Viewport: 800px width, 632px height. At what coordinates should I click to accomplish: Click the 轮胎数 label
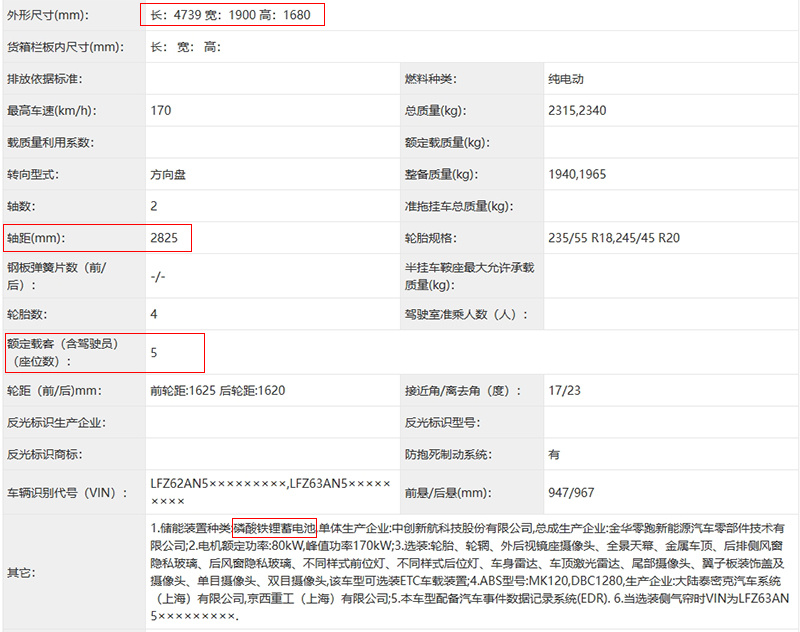(x=27, y=314)
